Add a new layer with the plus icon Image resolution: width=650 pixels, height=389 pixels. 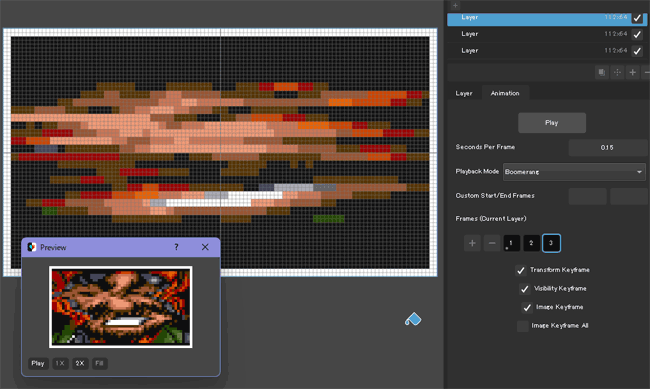pos(633,73)
